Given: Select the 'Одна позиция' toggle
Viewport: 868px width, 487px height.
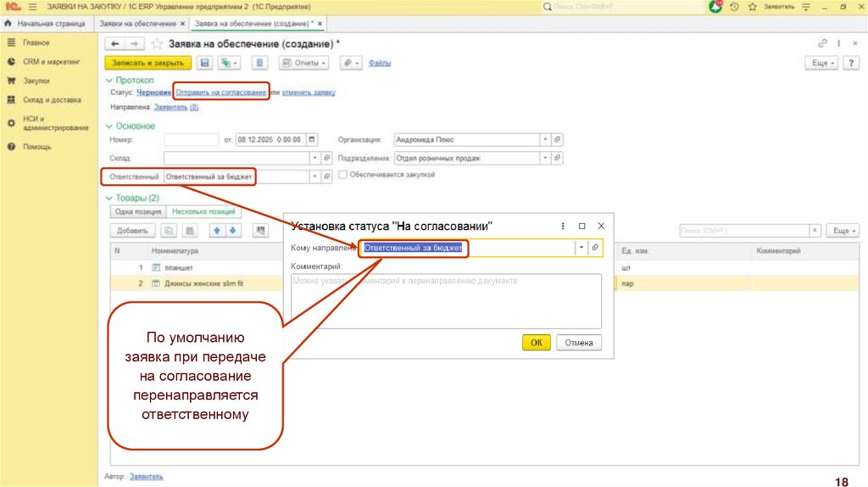Looking at the screenshot, I should tap(136, 212).
